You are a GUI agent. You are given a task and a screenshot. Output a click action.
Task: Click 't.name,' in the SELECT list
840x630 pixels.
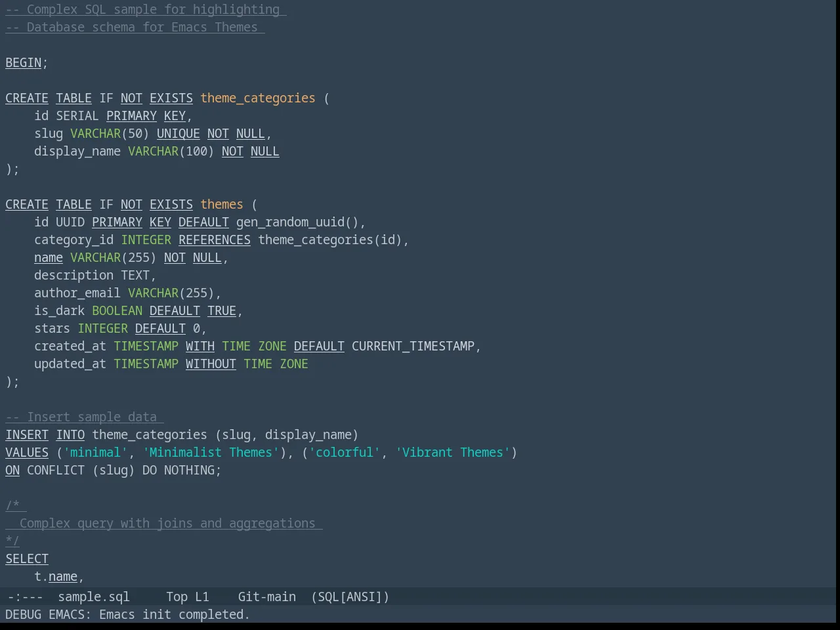click(x=60, y=577)
